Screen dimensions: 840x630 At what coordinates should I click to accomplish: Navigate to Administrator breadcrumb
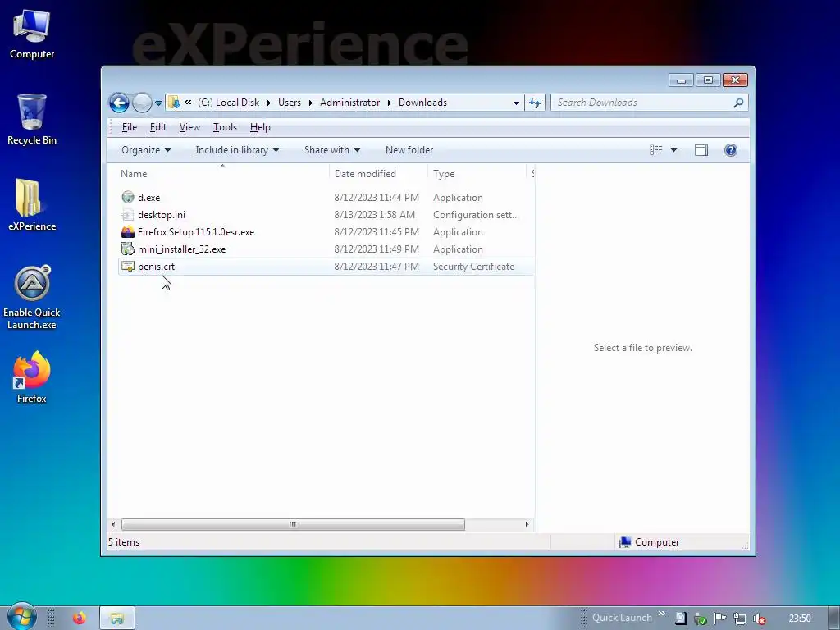pyautogui.click(x=349, y=103)
